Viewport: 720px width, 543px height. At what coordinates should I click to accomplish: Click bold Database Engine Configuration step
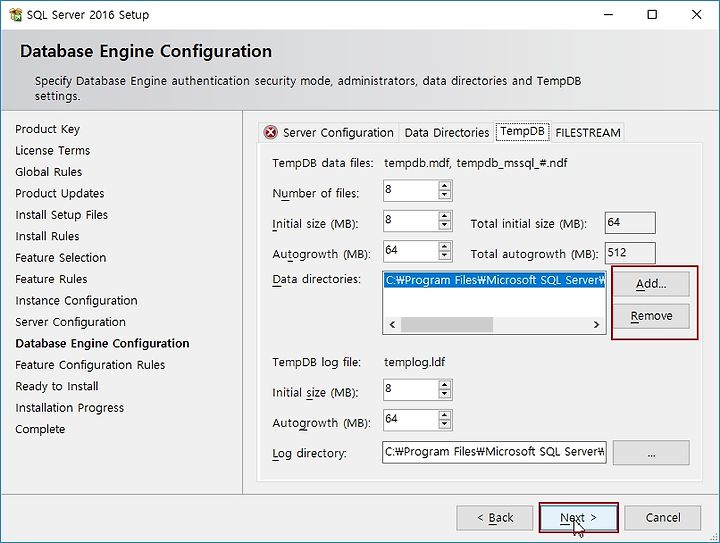point(102,343)
